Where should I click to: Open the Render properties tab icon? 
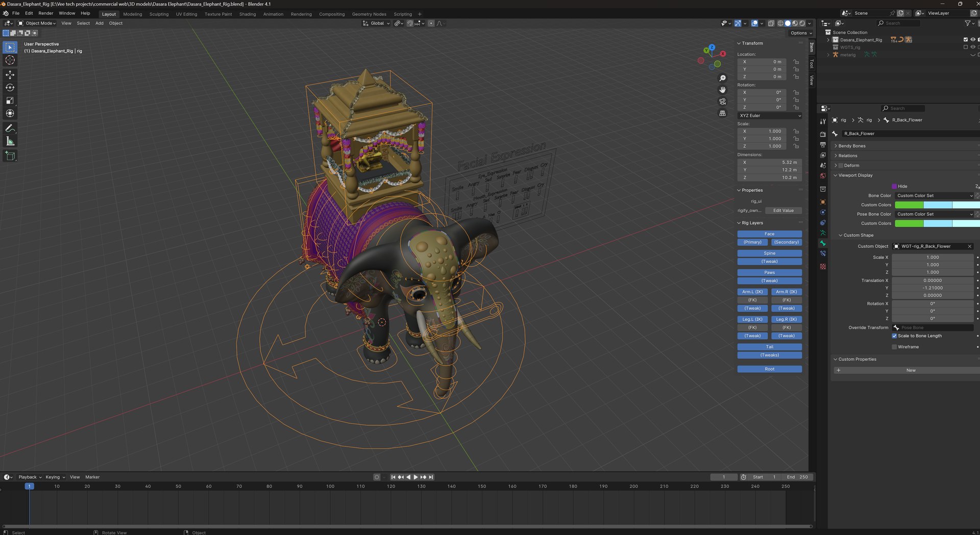[823, 135]
